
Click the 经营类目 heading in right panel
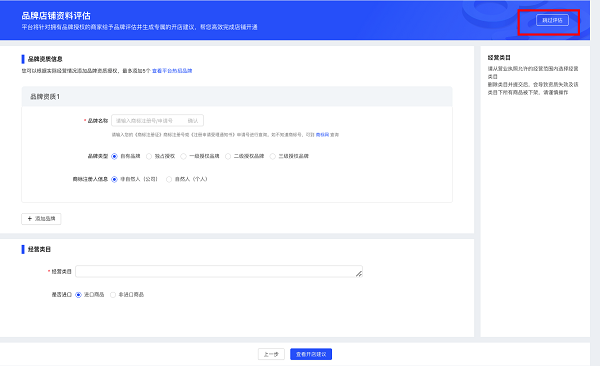pos(499,57)
